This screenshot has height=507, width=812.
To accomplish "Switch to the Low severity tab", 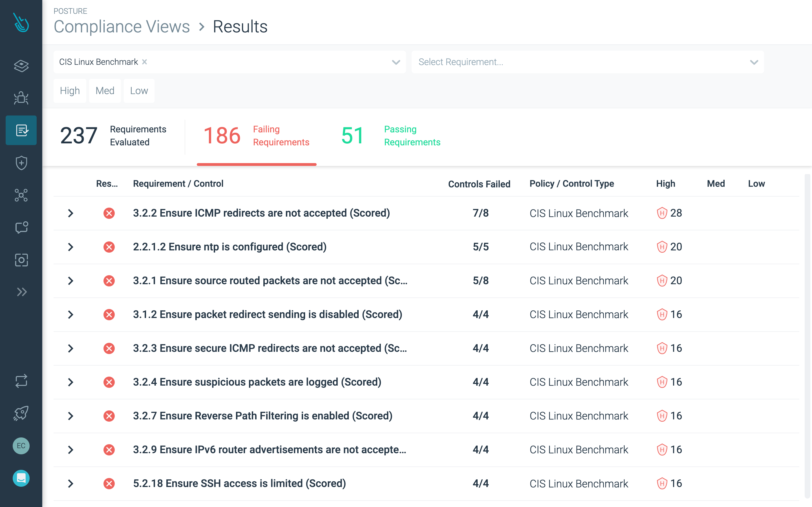I will 138,90.
